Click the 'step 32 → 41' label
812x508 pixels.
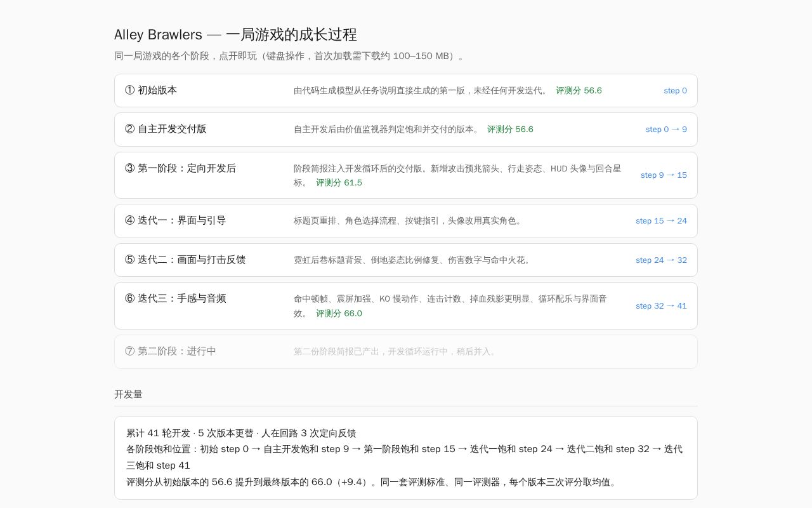tap(661, 306)
